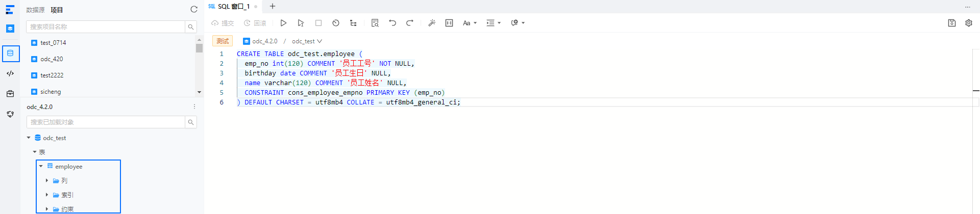Switch to the 数据源 tab
This screenshot has height=214, width=980.
point(35,10)
